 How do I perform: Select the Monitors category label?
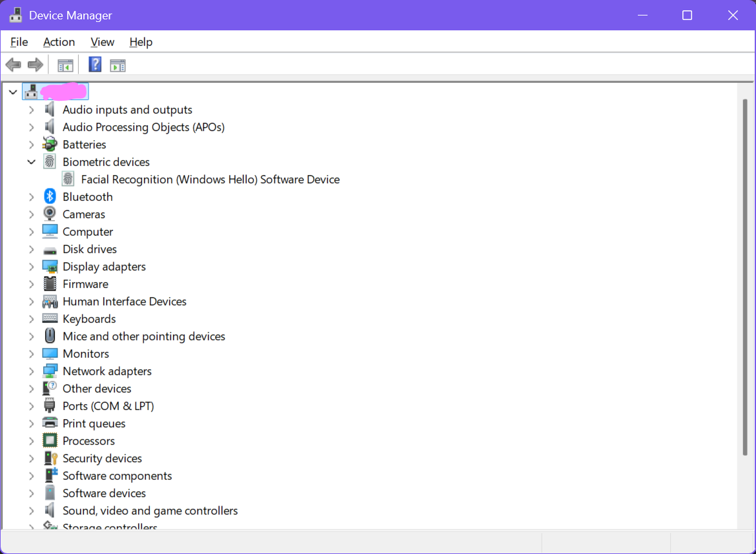pos(86,354)
